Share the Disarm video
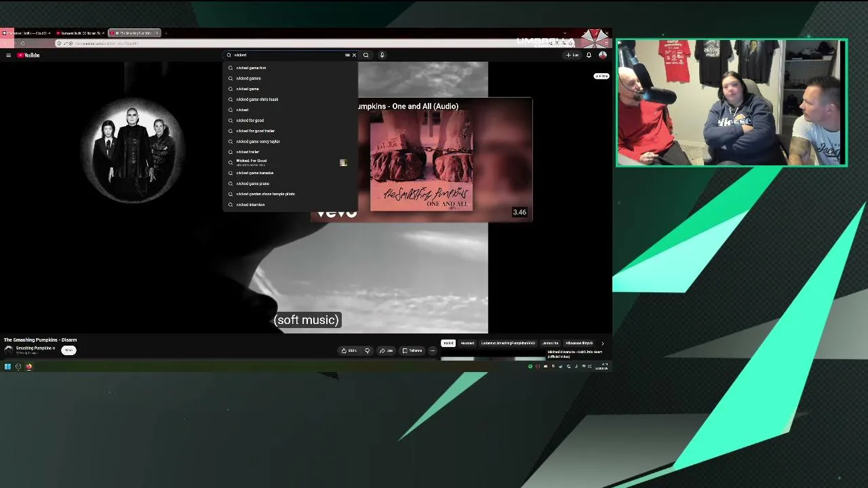The image size is (868, 488). pyautogui.click(x=386, y=350)
